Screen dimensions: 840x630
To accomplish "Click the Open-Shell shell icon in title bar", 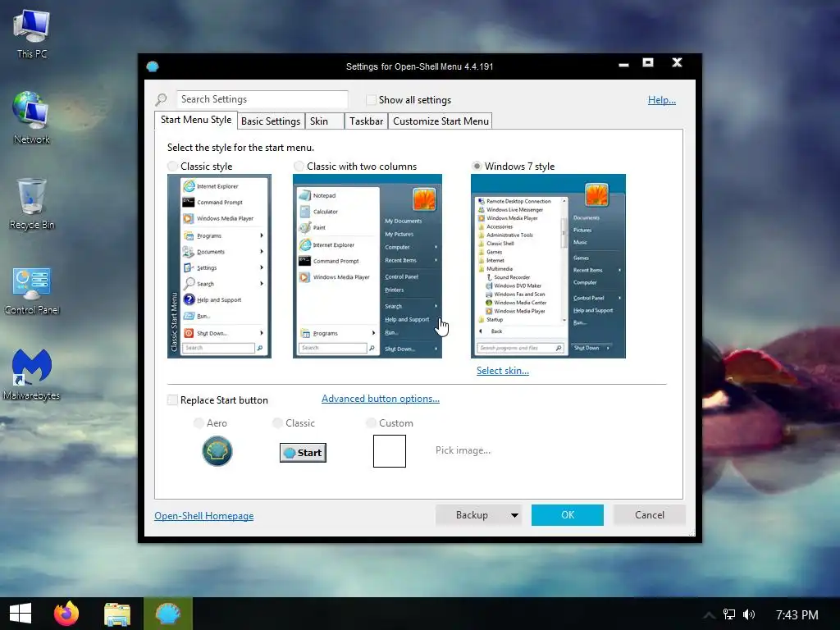I will coord(153,66).
